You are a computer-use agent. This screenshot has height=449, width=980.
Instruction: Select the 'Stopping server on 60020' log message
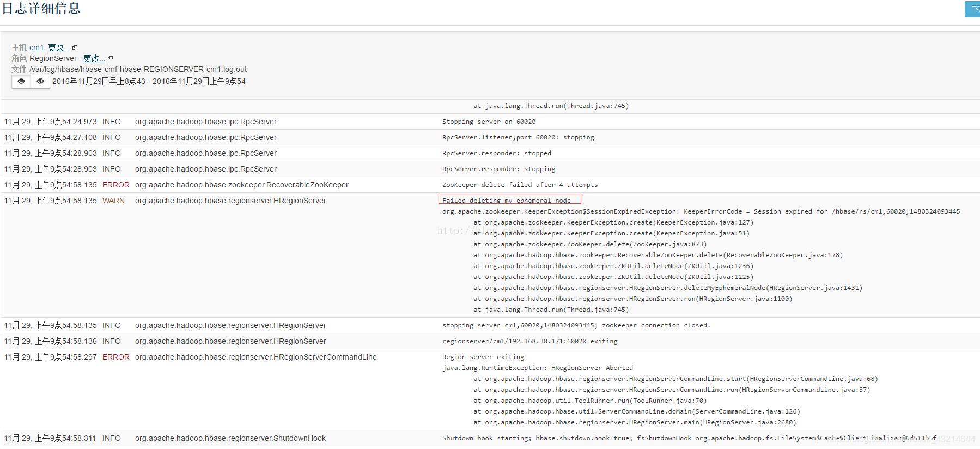(489, 122)
